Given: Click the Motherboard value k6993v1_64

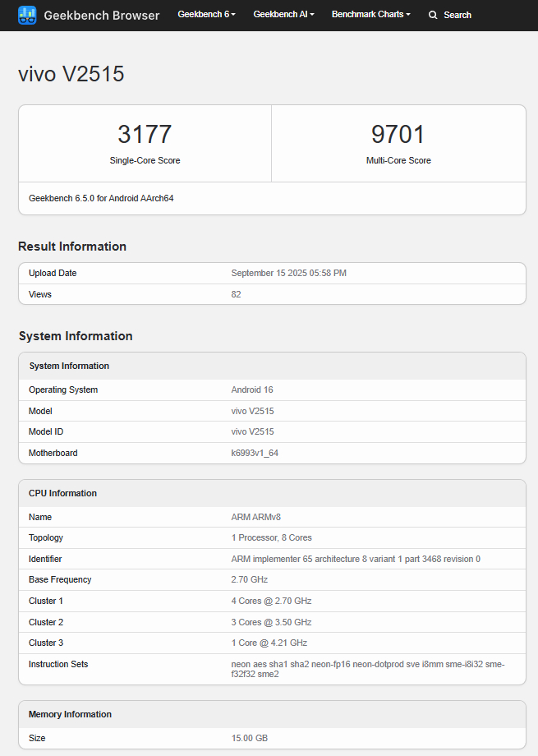Looking at the screenshot, I should pyautogui.click(x=256, y=453).
